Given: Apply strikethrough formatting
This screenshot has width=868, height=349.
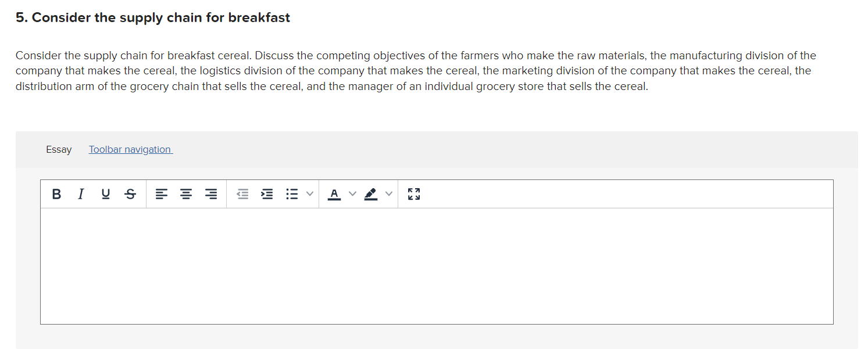Looking at the screenshot, I should (x=130, y=194).
